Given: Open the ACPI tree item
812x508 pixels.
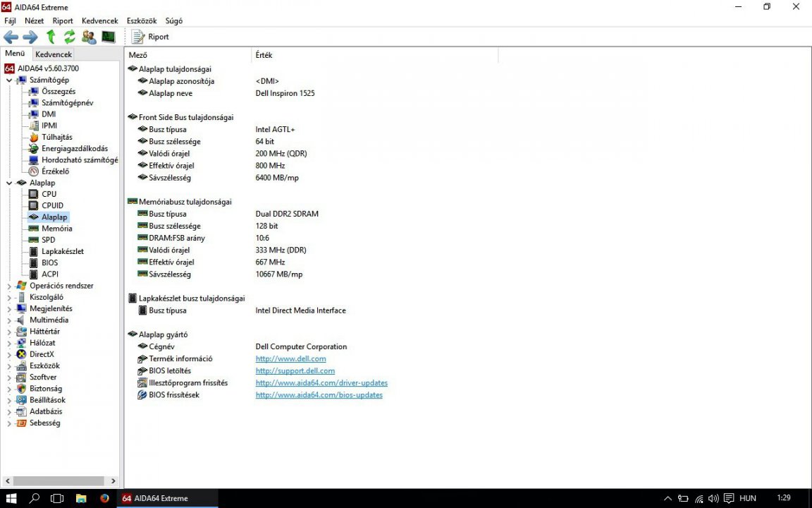Looking at the screenshot, I should click(50, 274).
